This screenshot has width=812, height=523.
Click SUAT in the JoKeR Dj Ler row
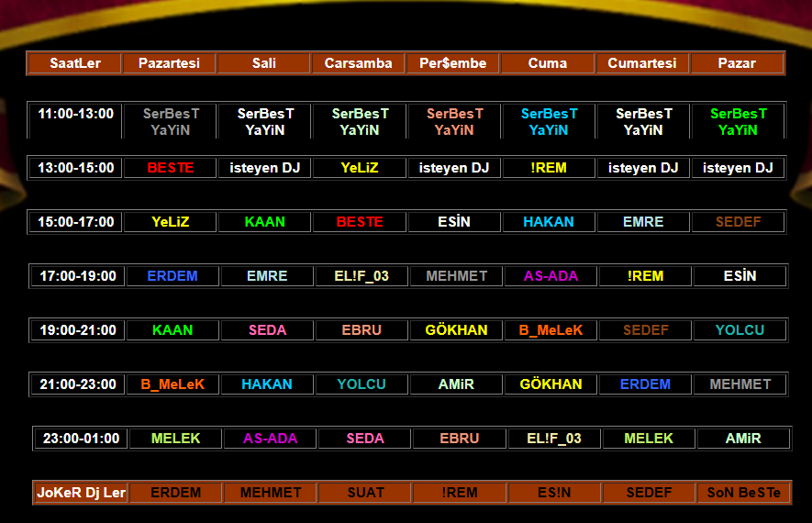pyautogui.click(x=365, y=493)
